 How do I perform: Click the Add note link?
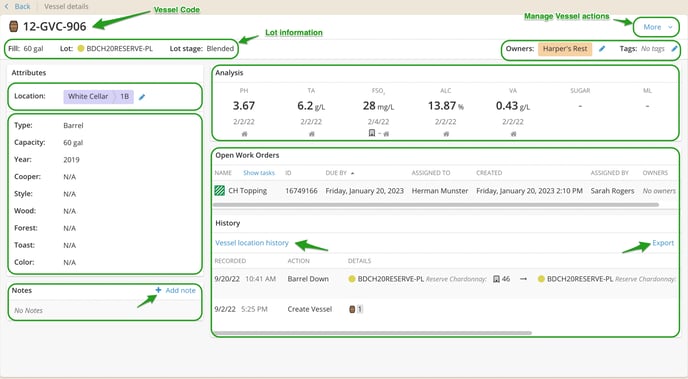[180, 290]
